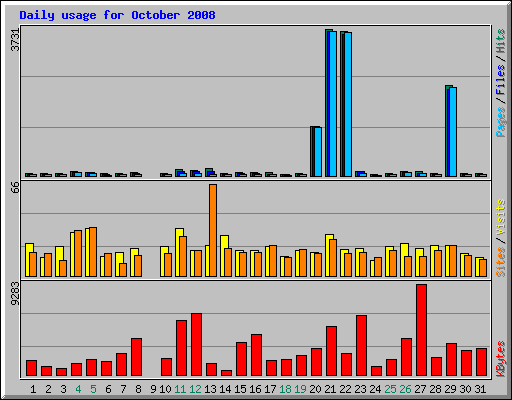Click day label 27 on the axis
Viewport: 512px width, 400px height.
420,389
